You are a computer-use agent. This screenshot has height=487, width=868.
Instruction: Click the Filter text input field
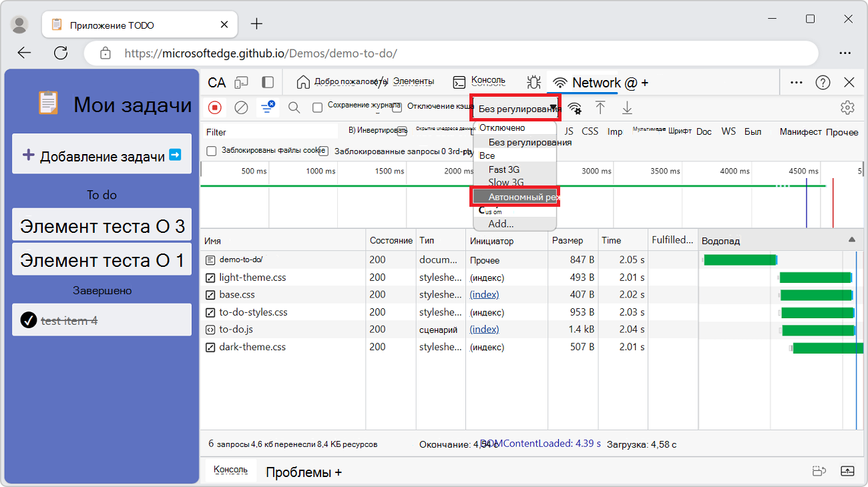pyautogui.click(x=270, y=132)
